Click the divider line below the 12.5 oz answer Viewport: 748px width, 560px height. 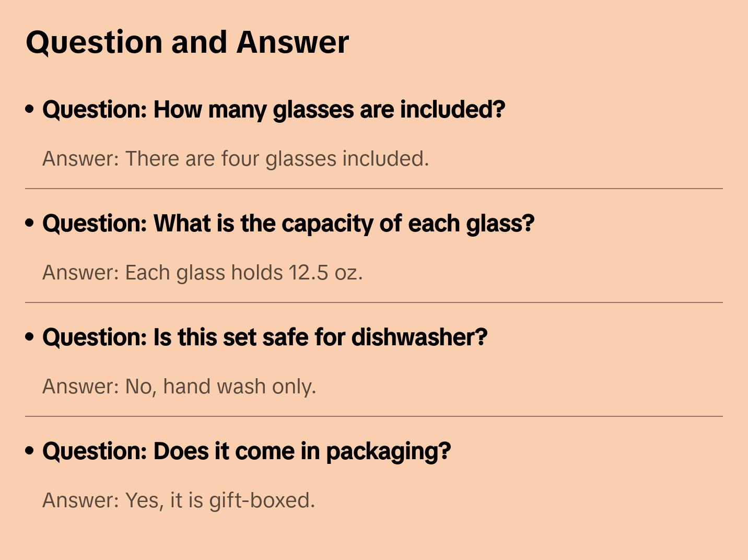[374, 302]
